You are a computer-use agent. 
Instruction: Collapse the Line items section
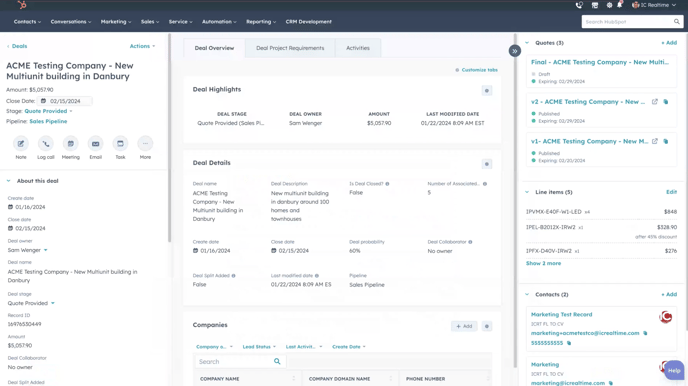(x=527, y=192)
